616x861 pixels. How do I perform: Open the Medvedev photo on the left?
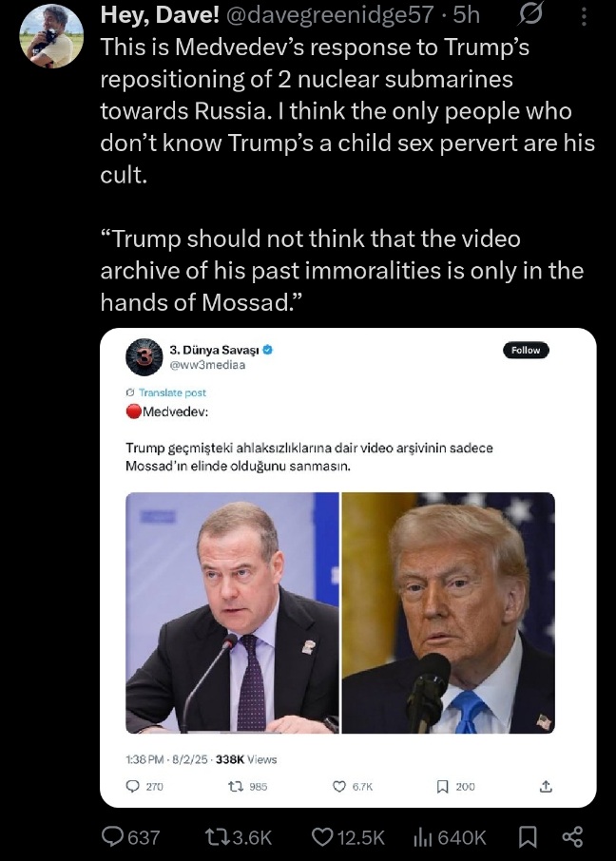click(233, 613)
